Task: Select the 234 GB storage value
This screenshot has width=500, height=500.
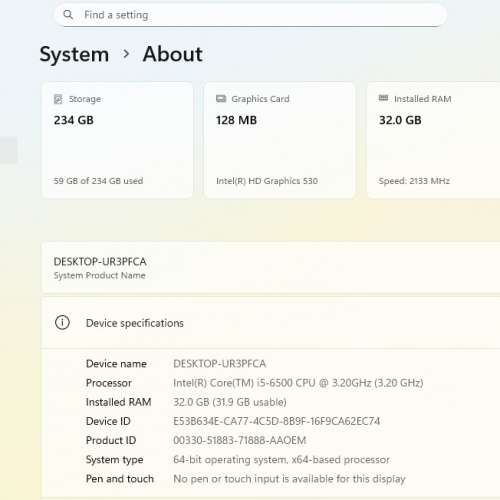Action: (74, 120)
